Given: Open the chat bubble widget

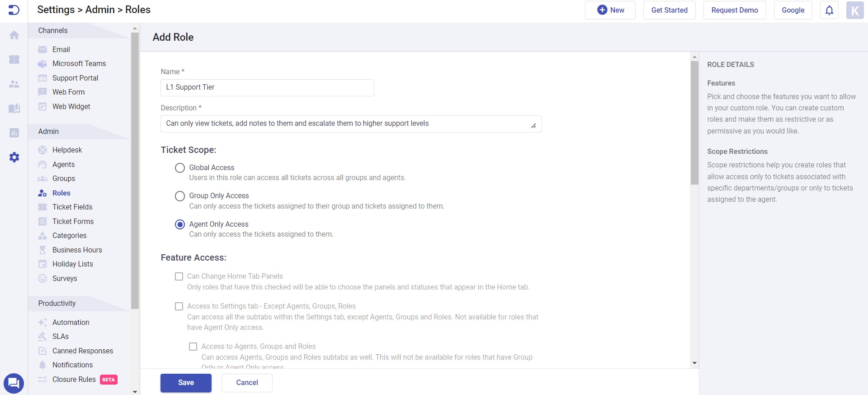Looking at the screenshot, I should [x=14, y=383].
